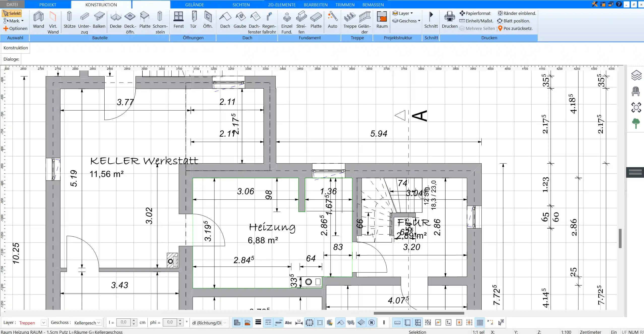Click the Balken tool icon

coord(99,20)
